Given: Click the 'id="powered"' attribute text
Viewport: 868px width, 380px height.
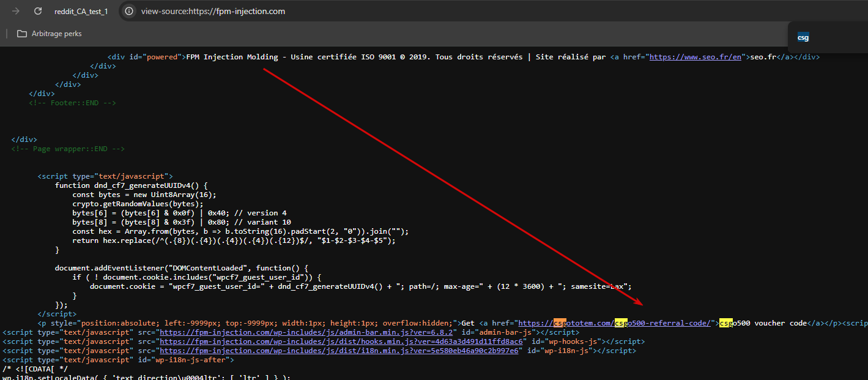Looking at the screenshot, I should [x=155, y=57].
